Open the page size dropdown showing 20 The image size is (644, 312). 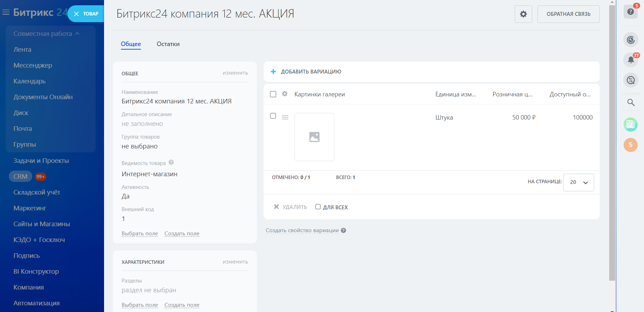579,183
